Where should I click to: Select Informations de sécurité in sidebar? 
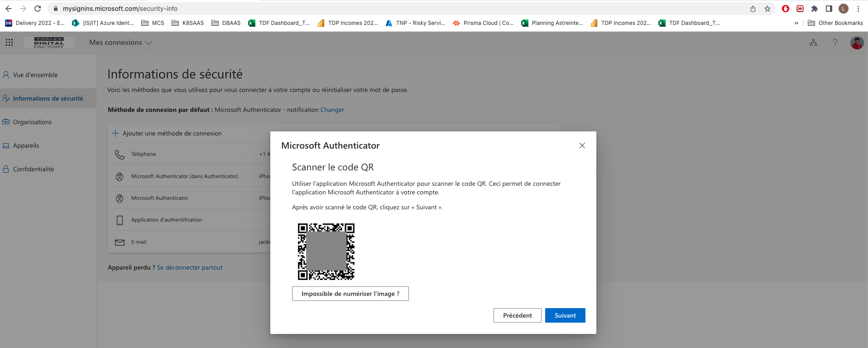tap(48, 98)
